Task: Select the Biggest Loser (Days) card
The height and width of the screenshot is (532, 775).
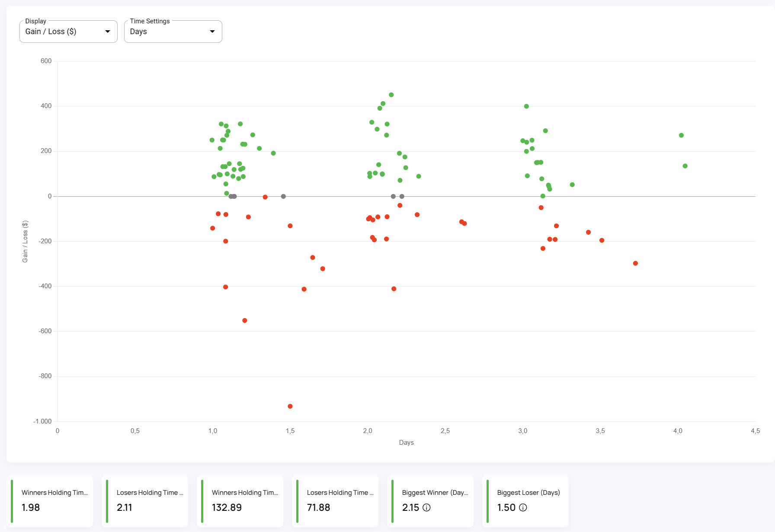Action: pos(525,501)
